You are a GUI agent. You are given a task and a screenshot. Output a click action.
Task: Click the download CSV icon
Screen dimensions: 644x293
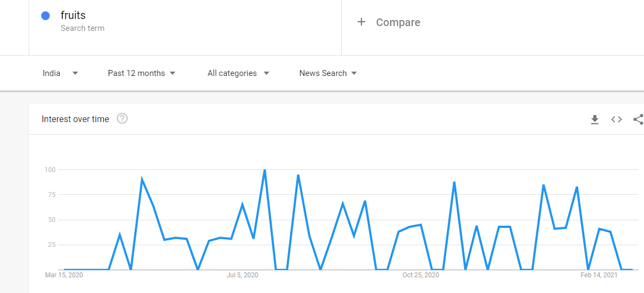[x=595, y=119]
